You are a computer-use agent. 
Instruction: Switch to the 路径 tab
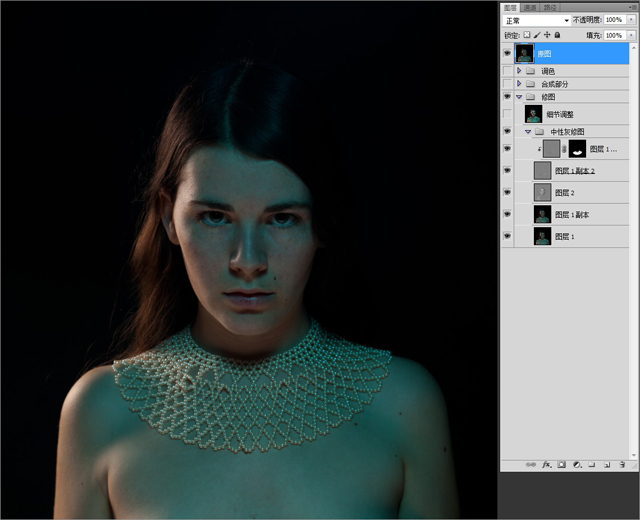click(547, 6)
